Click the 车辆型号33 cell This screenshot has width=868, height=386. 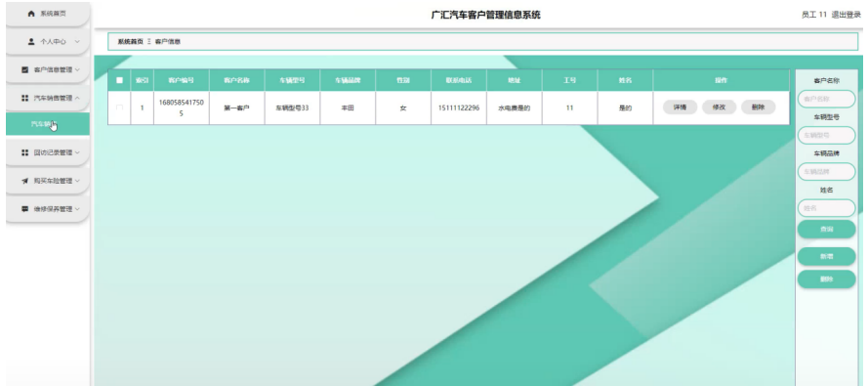[292, 108]
